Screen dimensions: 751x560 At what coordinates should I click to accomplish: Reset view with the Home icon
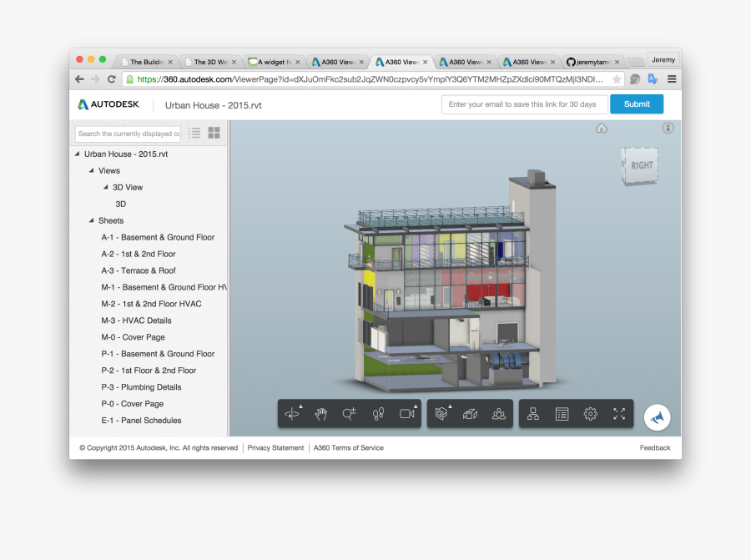pyautogui.click(x=602, y=128)
